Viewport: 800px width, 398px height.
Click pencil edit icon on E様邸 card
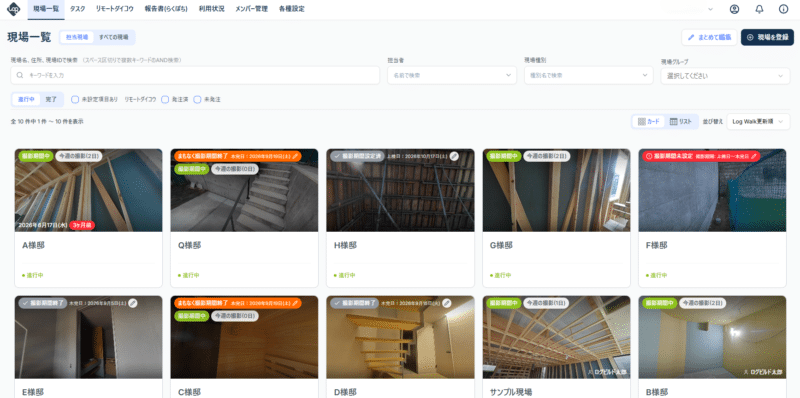pos(133,303)
